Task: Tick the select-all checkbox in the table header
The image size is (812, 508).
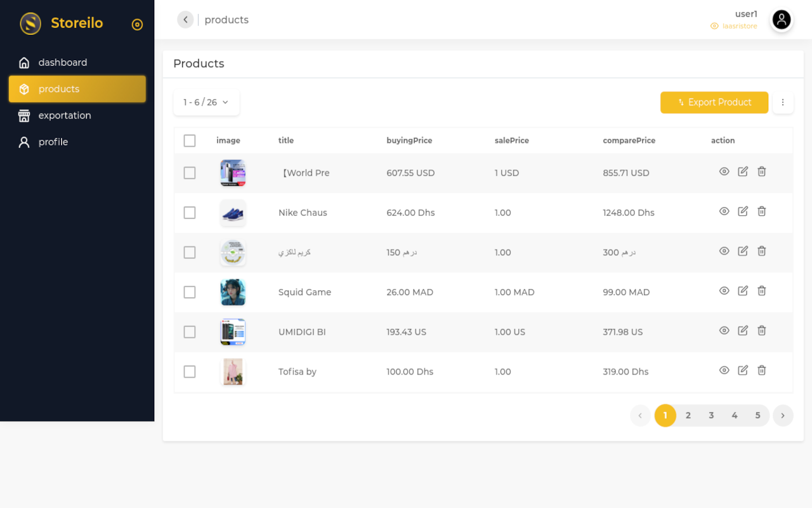Action: pos(190,140)
